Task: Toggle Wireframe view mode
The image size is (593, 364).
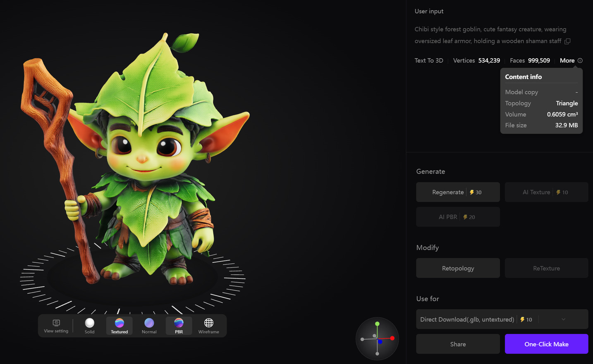Action: tap(209, 326)
